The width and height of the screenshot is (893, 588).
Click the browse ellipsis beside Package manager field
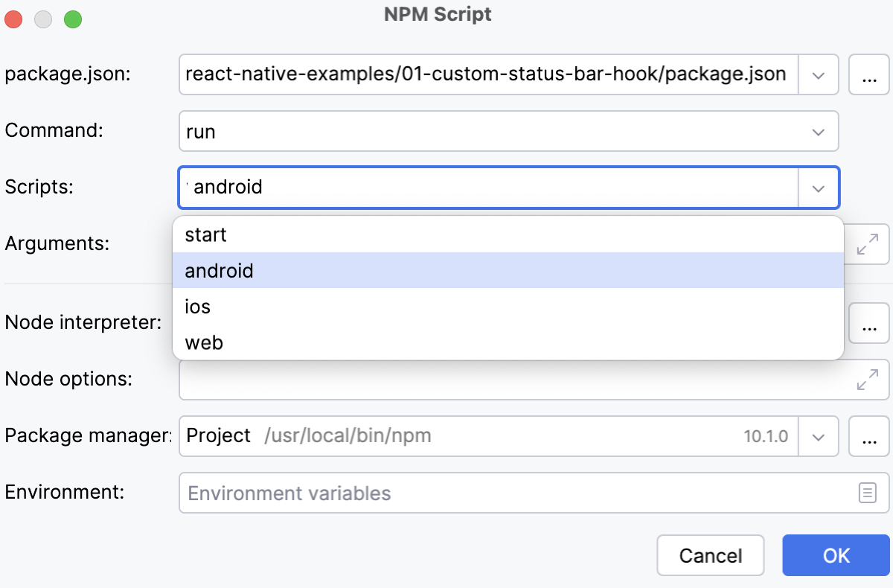[868, 436]
